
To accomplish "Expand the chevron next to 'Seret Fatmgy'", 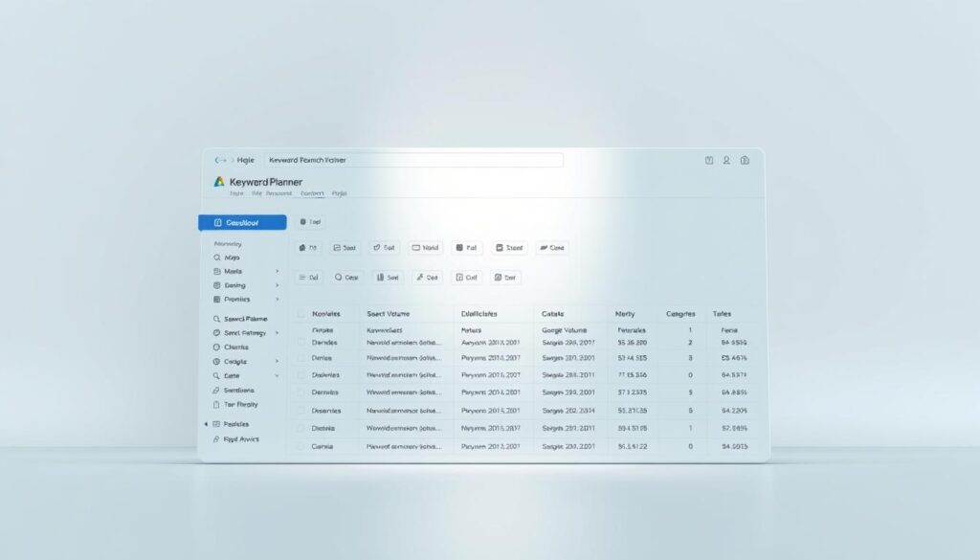I will coord(277,333).
